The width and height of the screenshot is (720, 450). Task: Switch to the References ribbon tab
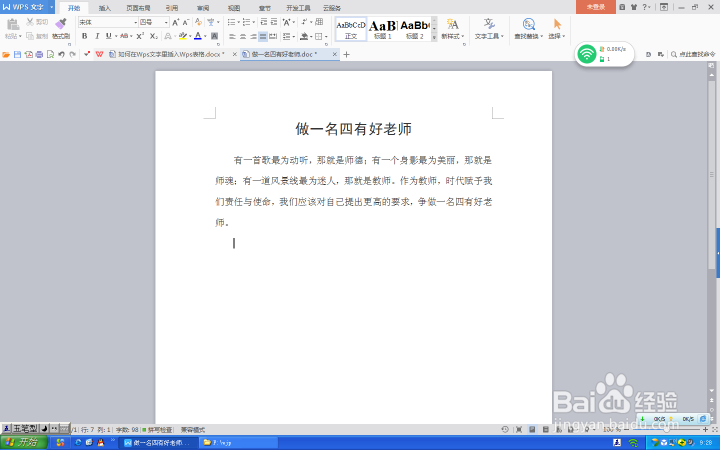coord(172,8)
